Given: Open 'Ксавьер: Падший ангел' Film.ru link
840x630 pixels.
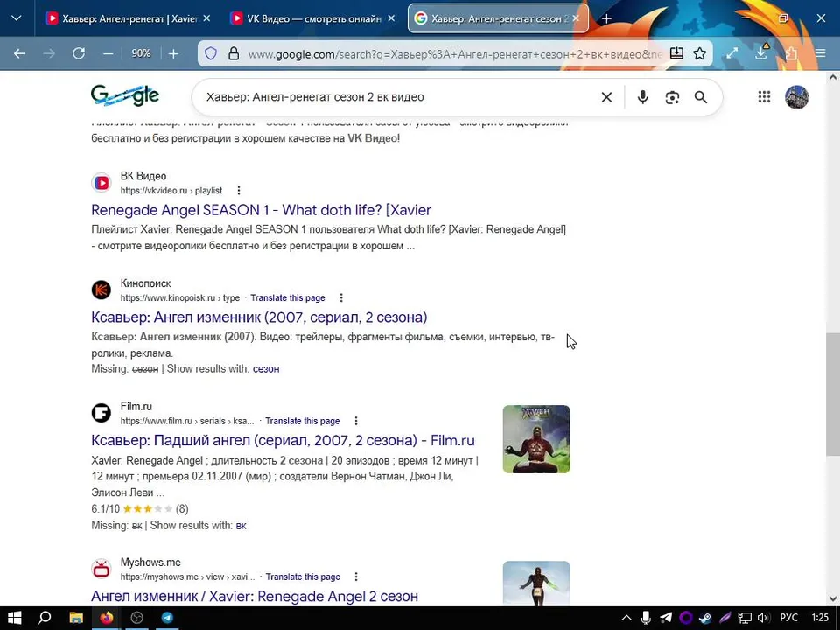Looking at the screenshot, I should click(x=283, y=440).
